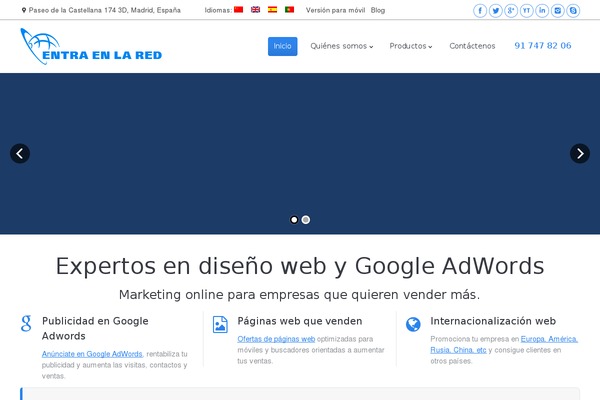The width and height of the screenshot is (600, 400).
Task: Expand the Productos dropdown menu
Action: (411, 46)
